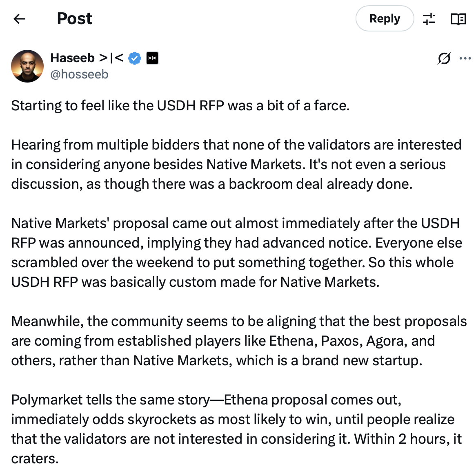
Task: Open the reply filter sliders icon
Action: tap(429, 18)
